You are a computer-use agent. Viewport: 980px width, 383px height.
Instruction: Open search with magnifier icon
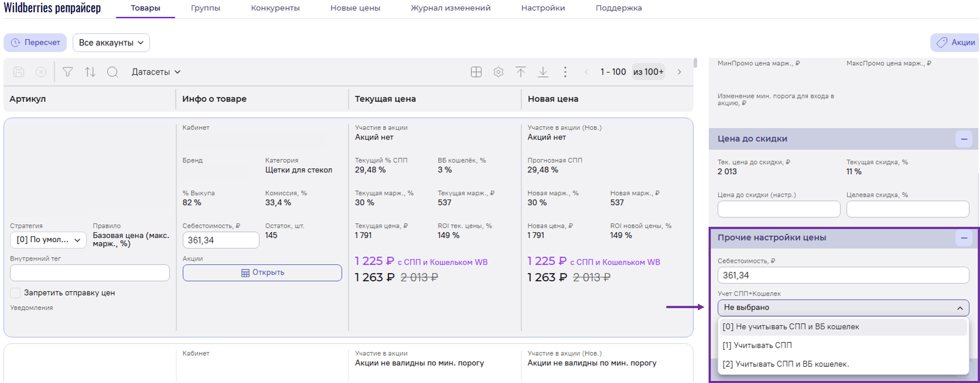[x=113, y=72]
